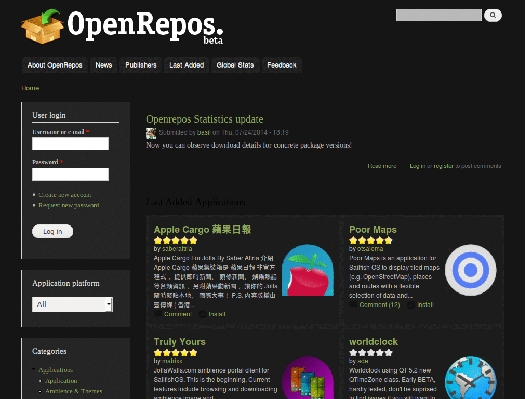
Task: Open the Truly Yours app icon
Action: click(308, 378)
